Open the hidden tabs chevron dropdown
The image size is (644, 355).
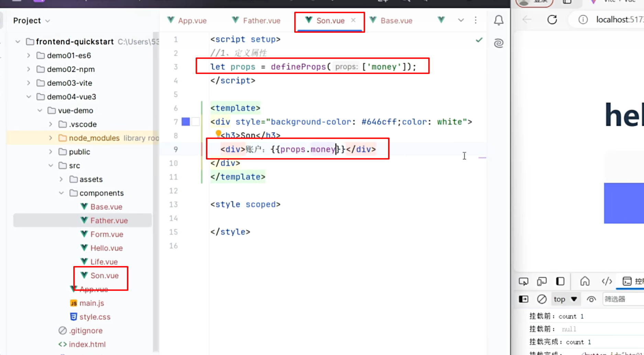461,20
